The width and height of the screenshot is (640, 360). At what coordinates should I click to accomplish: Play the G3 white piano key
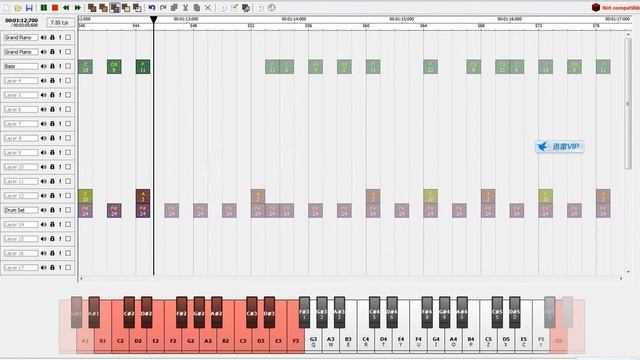(313, 341)
